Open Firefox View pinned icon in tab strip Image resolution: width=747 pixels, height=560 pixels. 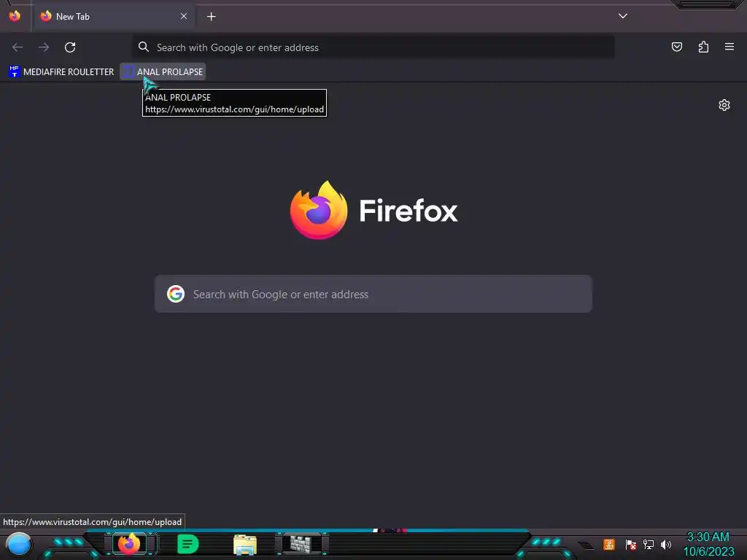click(15, 16)
